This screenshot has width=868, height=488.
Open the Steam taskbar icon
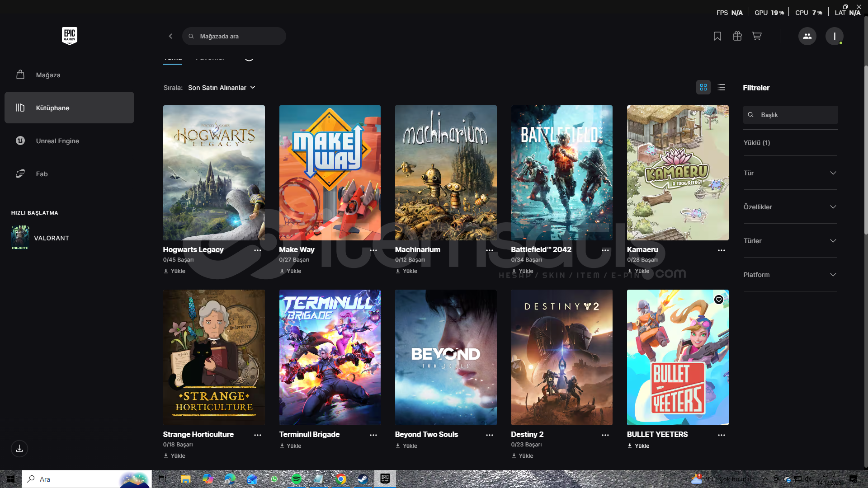363,479
